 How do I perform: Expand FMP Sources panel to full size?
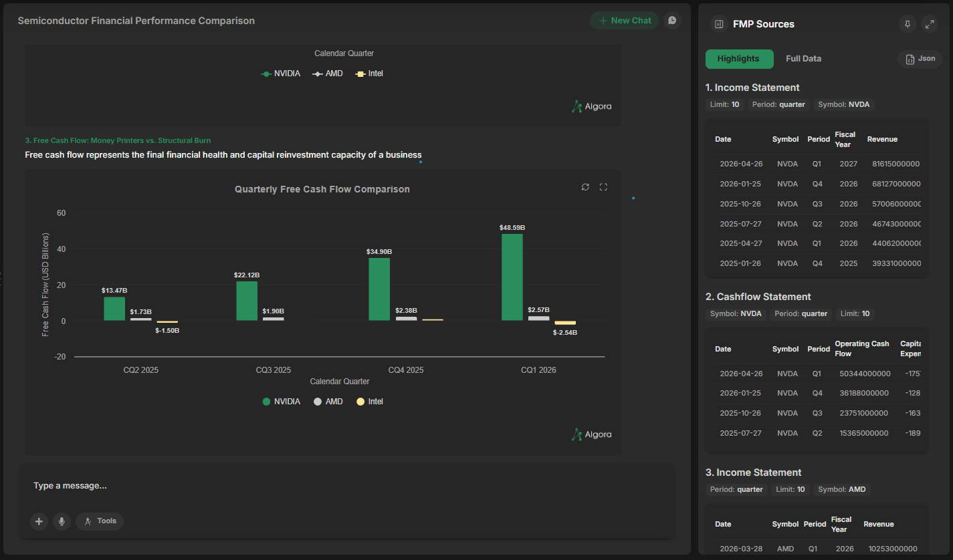tap(930, 24)
